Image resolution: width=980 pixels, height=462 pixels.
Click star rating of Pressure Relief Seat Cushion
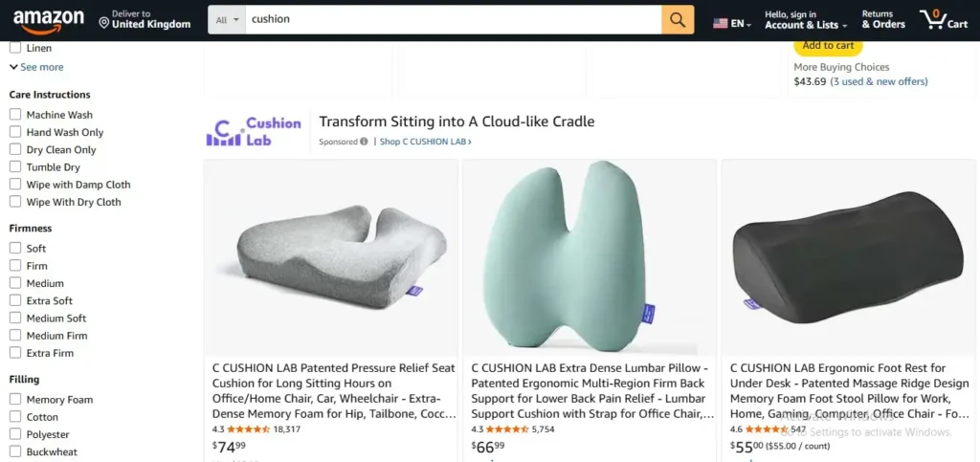pyautogui.click(x=250, y=429)
